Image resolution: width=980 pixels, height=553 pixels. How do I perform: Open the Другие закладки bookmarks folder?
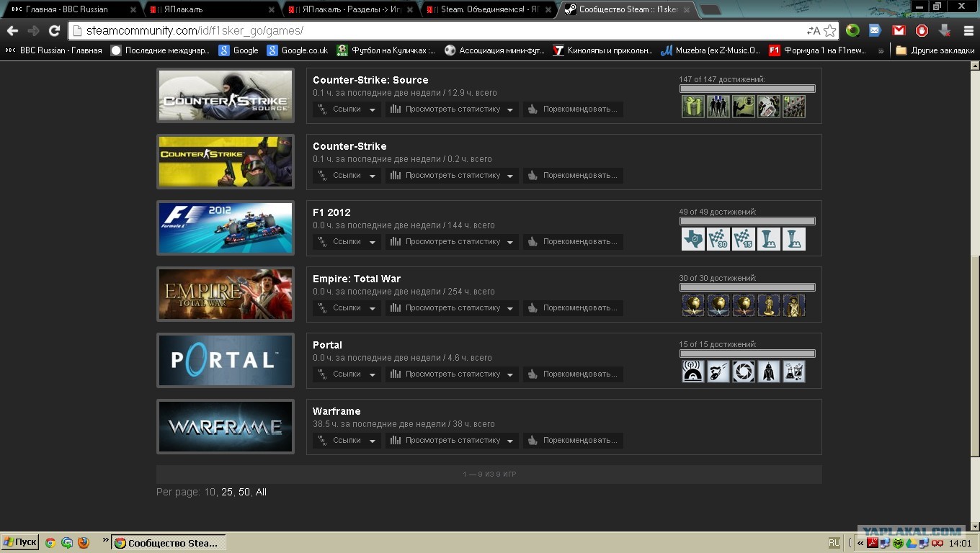[x=935, y=50]
